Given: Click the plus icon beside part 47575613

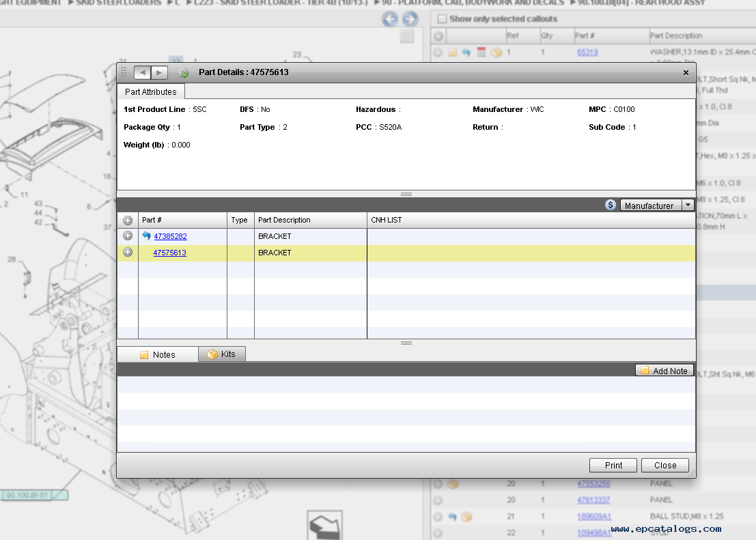Looking at the screenshot, I should point(128,253).
